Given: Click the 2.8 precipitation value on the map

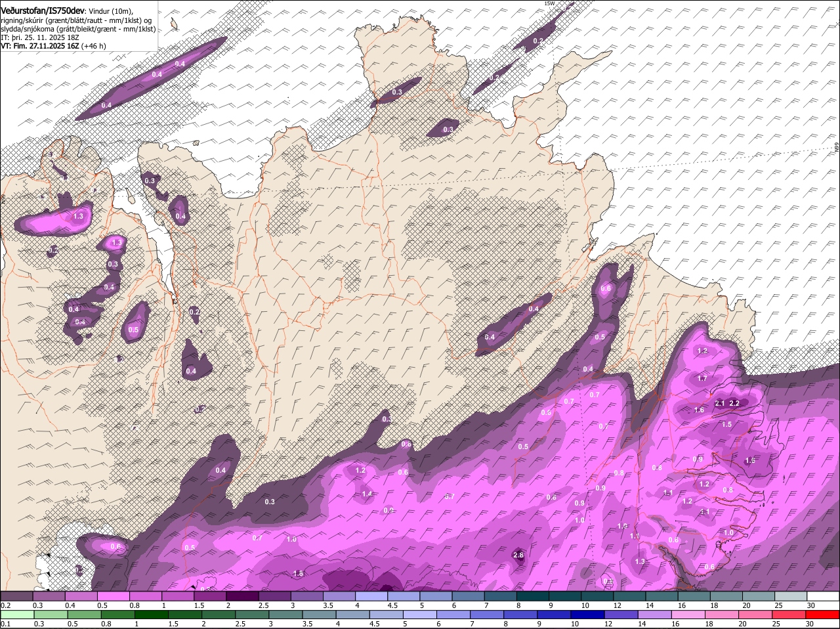Looking at the screenshot, I should tap(518, 555).
